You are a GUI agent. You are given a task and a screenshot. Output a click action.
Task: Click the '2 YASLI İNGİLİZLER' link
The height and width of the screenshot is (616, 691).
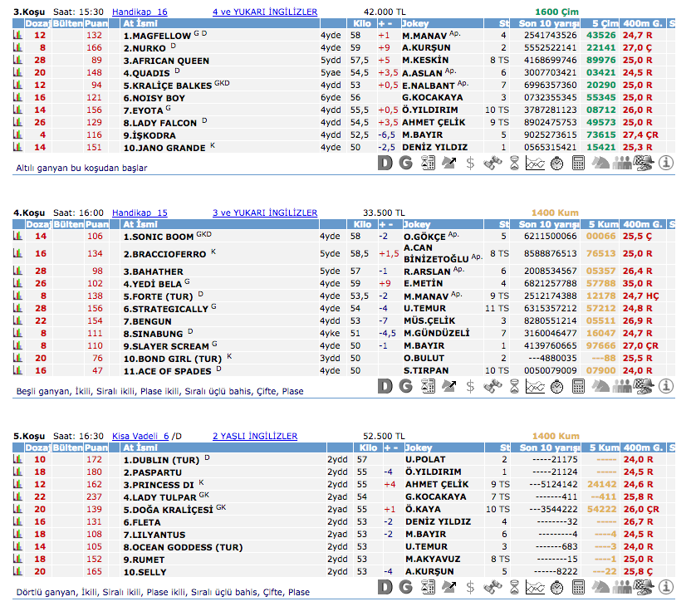pyautogui.click(x=255, y=436)
